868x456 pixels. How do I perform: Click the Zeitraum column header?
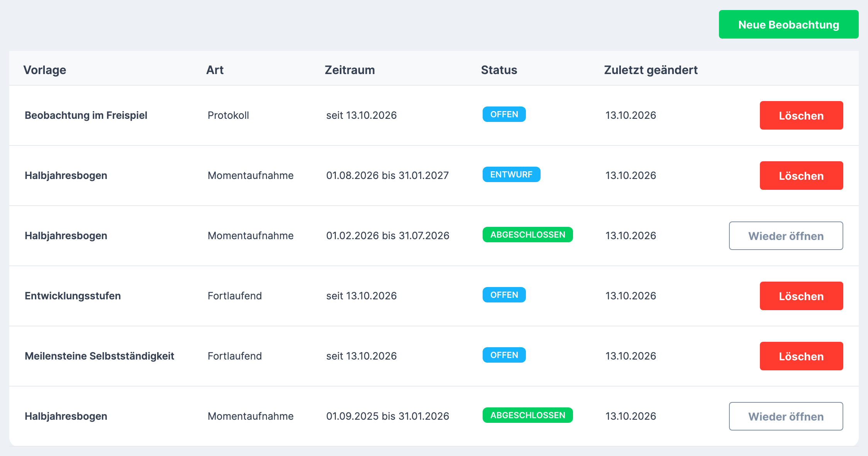click(x=350, y=70)
